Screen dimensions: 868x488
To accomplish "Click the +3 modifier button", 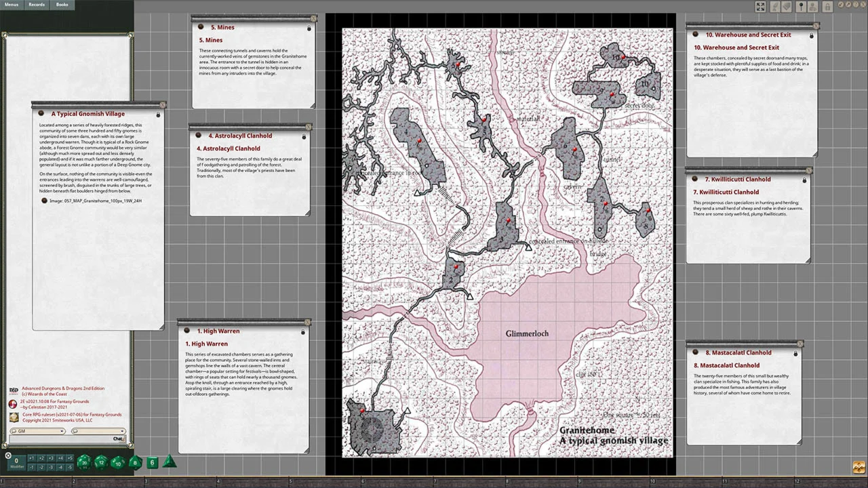I will (51, 459).
